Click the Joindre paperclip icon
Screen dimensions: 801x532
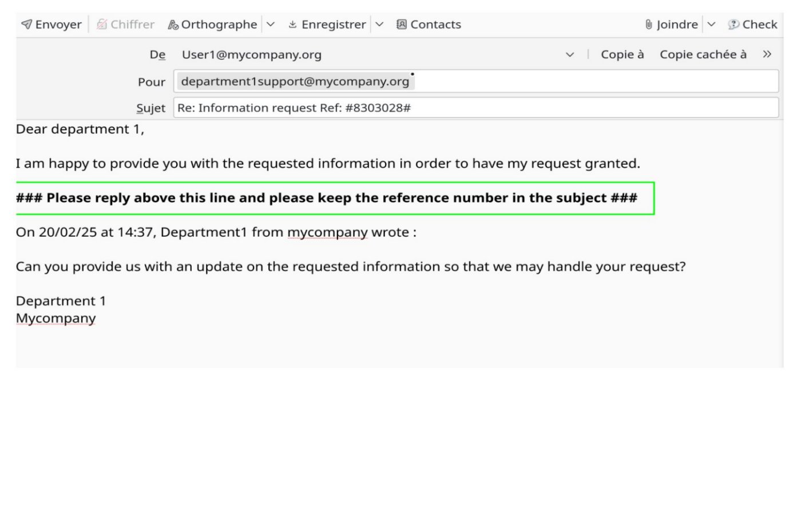648,24
